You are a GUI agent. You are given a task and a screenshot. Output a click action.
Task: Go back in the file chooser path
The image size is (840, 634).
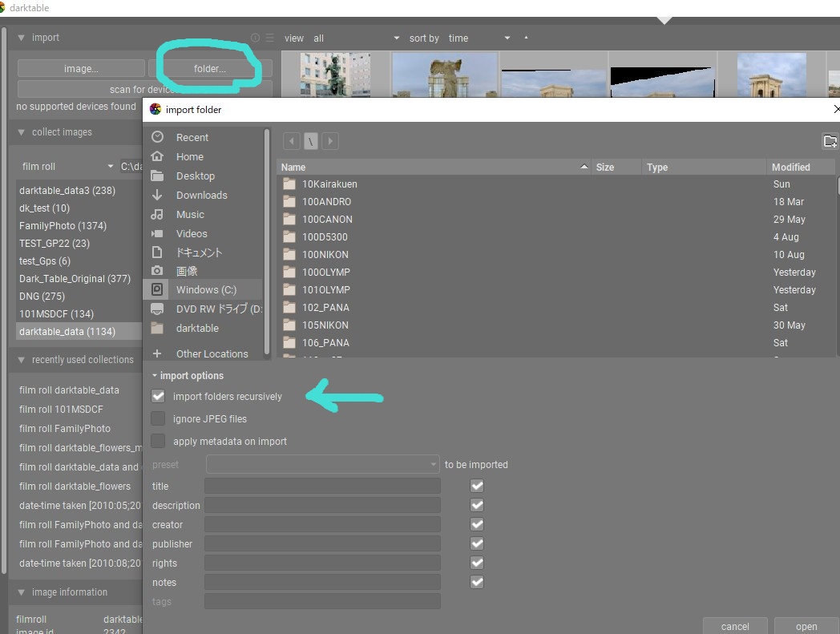pos(292,141)
